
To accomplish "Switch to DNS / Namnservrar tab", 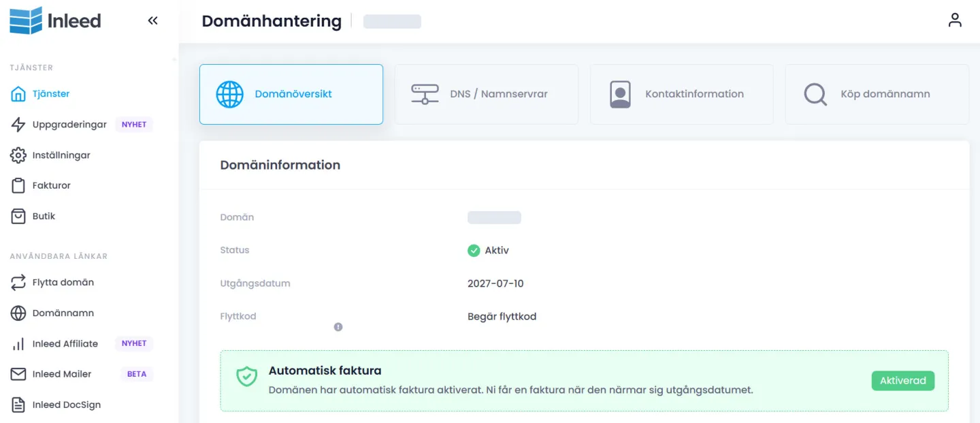I will point(487,94).
